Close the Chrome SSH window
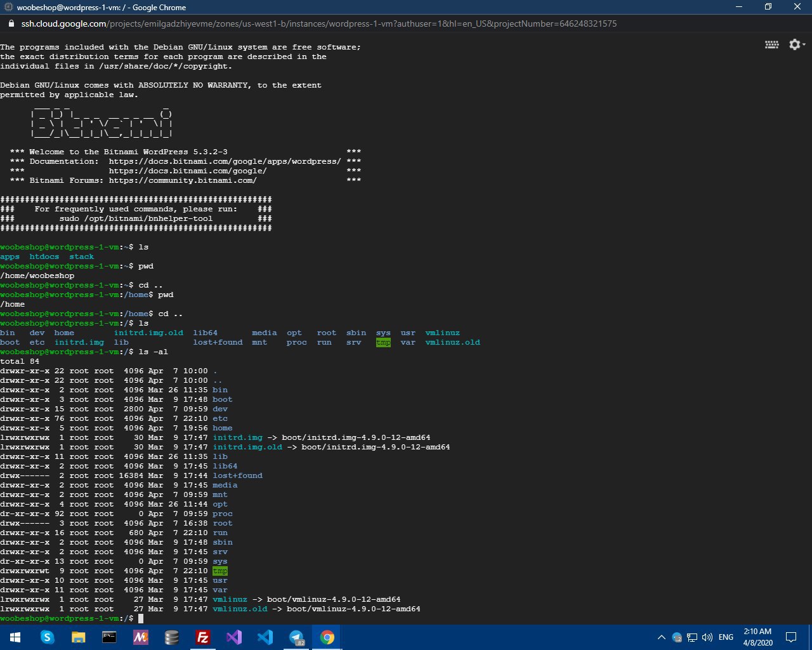 pyautogui.click(x=797, y=7)
